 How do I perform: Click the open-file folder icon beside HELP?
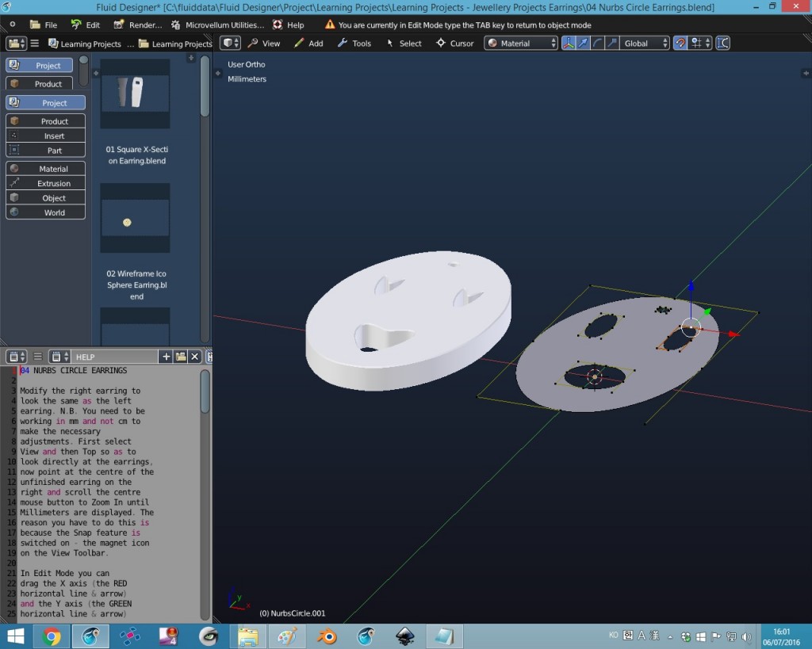[x=181, y=357]
